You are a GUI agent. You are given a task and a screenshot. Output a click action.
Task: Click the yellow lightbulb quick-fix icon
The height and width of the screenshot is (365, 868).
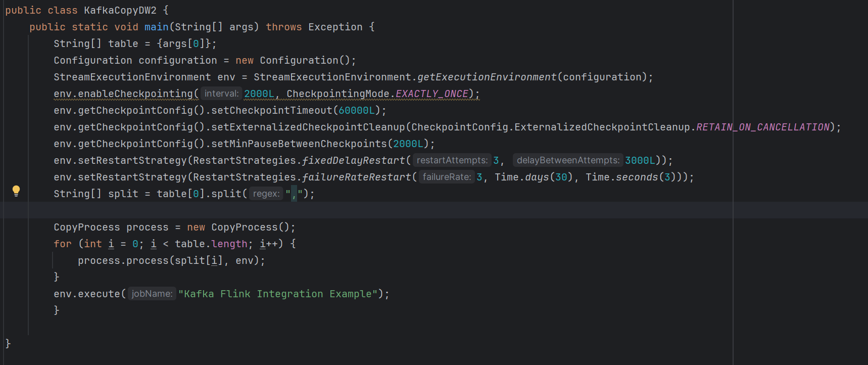[x=16, y=191]
